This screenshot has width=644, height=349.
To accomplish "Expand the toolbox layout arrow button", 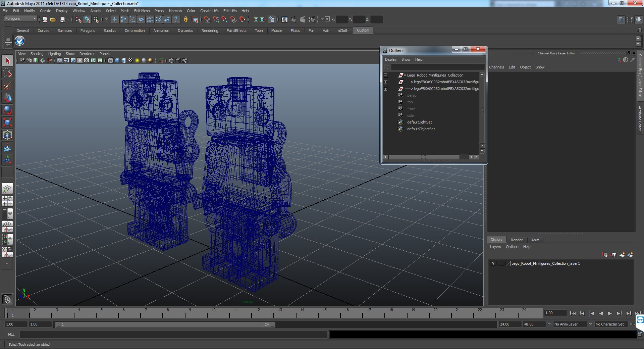I will pyautogui.click(x=7, y=264).
